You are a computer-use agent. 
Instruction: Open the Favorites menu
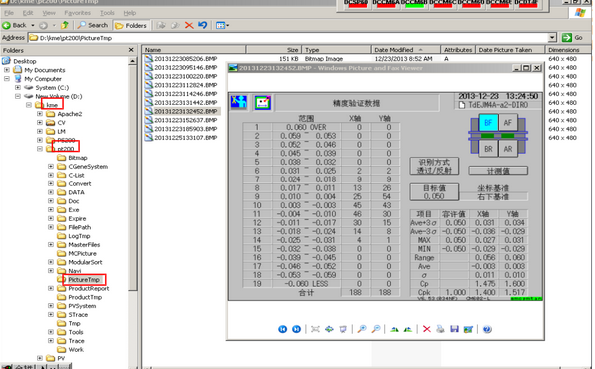[77, 13]
